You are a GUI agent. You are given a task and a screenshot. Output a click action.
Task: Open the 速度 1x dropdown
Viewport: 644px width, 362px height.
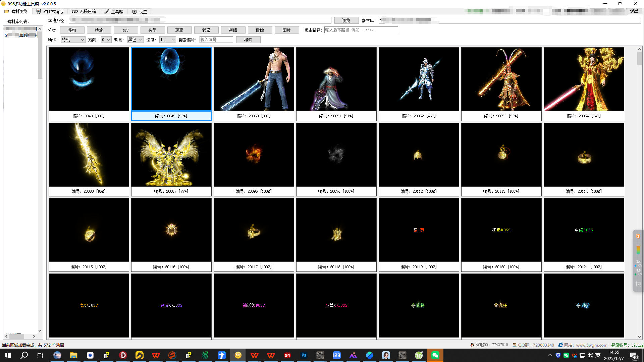click(167, 40)
